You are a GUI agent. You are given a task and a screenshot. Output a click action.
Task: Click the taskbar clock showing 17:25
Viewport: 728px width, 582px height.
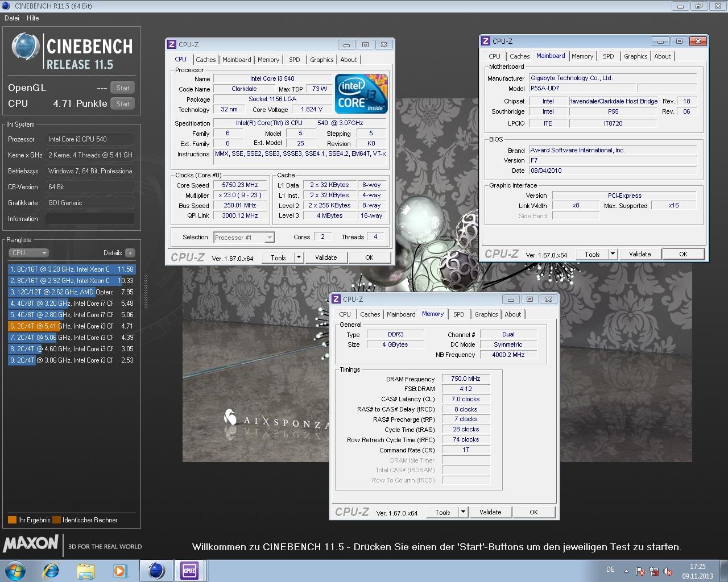click(697, 571)
